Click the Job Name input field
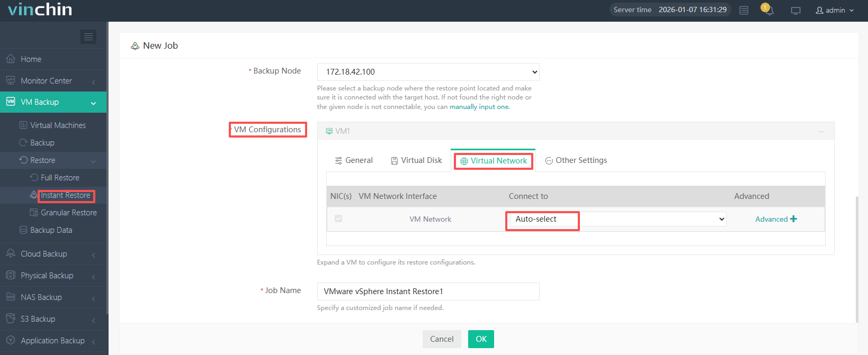 (x=428, y=292)
